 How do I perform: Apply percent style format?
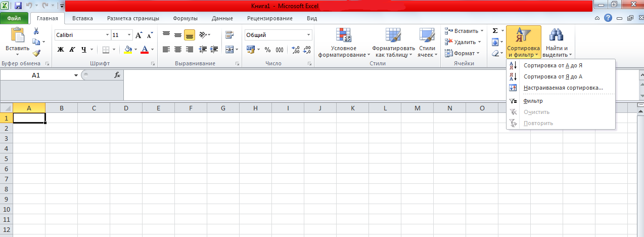point(267,50)
